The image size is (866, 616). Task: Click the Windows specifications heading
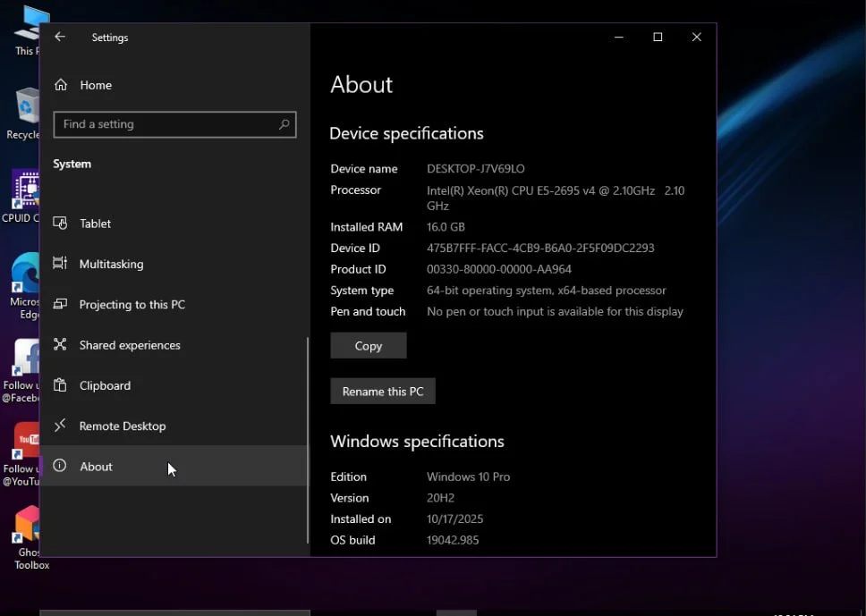(x=417, y=442)
